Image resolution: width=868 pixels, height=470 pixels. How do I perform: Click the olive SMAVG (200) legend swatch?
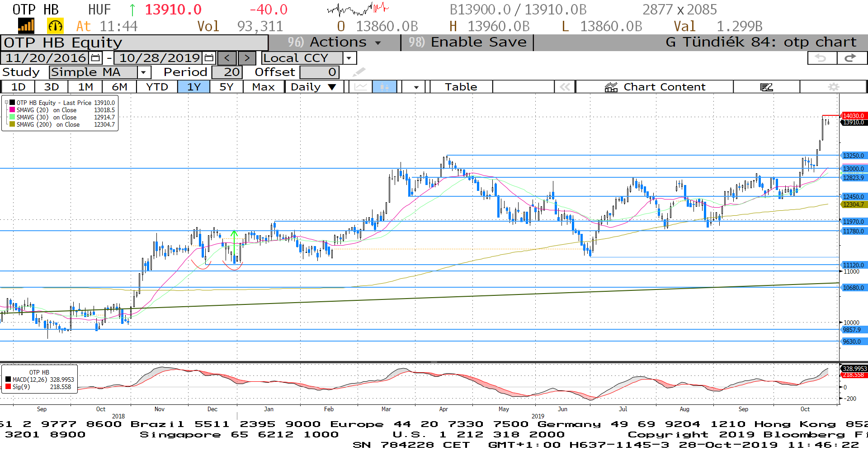(x=12, y=124)
